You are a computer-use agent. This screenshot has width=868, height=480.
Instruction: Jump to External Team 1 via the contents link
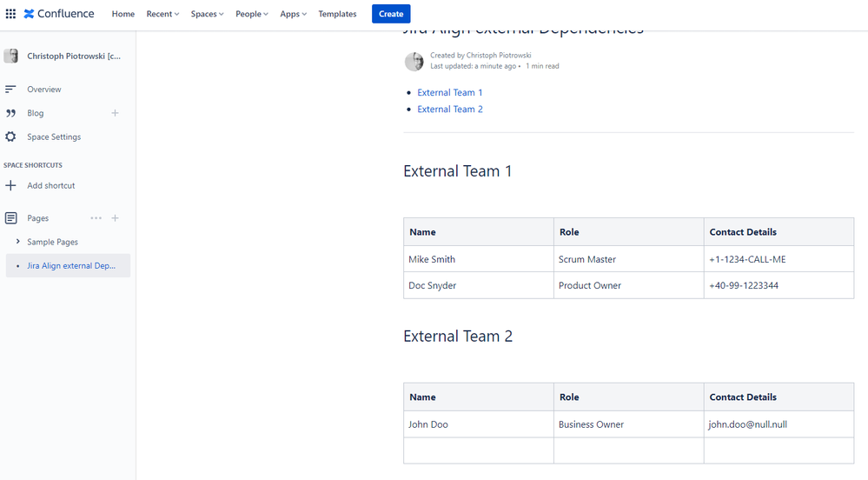(450, 92)
